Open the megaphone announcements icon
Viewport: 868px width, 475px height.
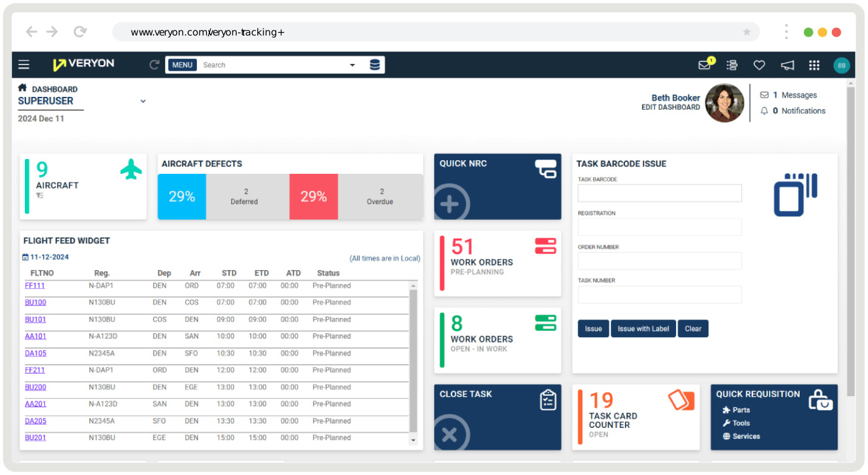coord(787,65)
